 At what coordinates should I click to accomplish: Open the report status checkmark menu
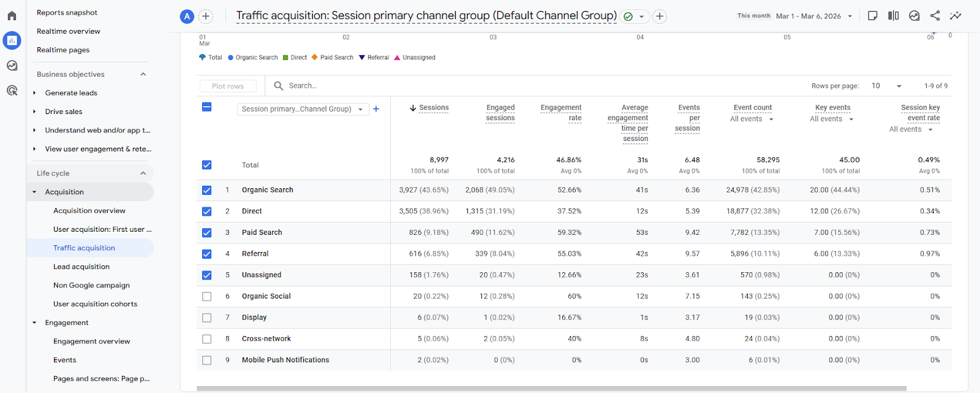click(x=634, y=17)
